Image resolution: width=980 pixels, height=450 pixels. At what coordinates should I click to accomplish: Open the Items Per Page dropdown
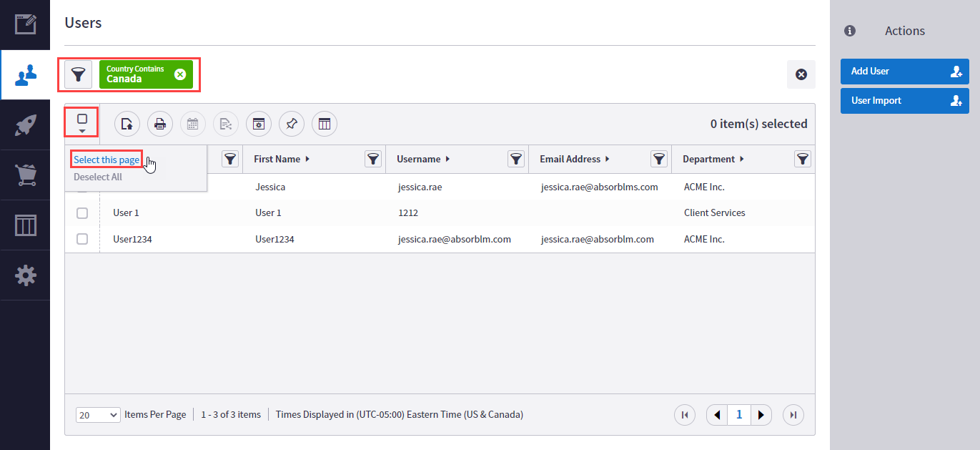(x=97, y=414)
